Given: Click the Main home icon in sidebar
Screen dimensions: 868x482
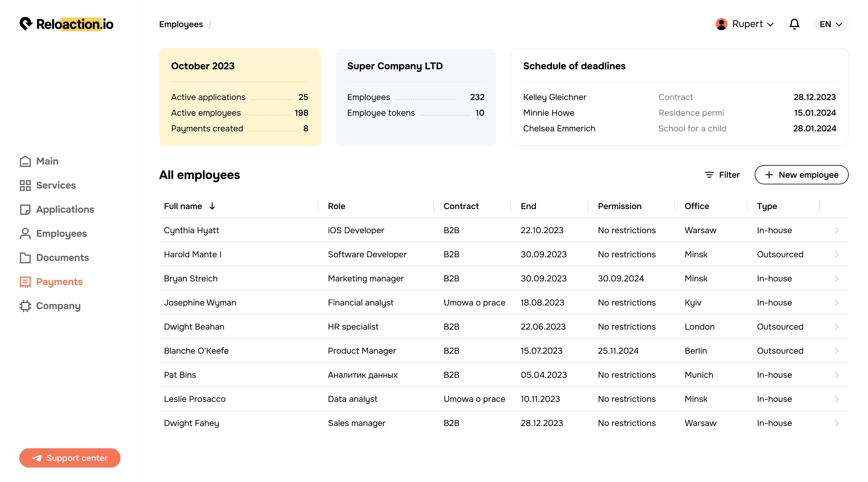Looking at the screenshot, I should pyautogui.click(x=25, y=161).
